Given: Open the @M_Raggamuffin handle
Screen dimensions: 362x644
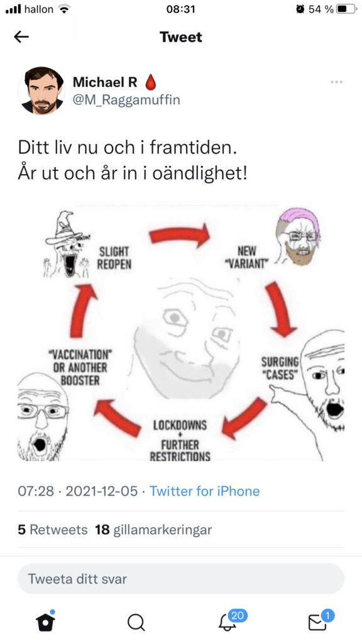Looking at the screenshot, I should (x=126, y=100).
